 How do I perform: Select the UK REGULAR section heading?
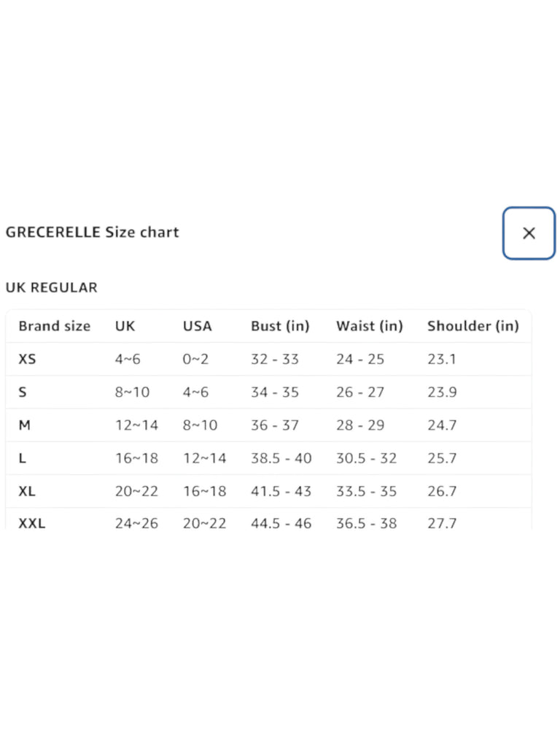(x=51, y=287)
